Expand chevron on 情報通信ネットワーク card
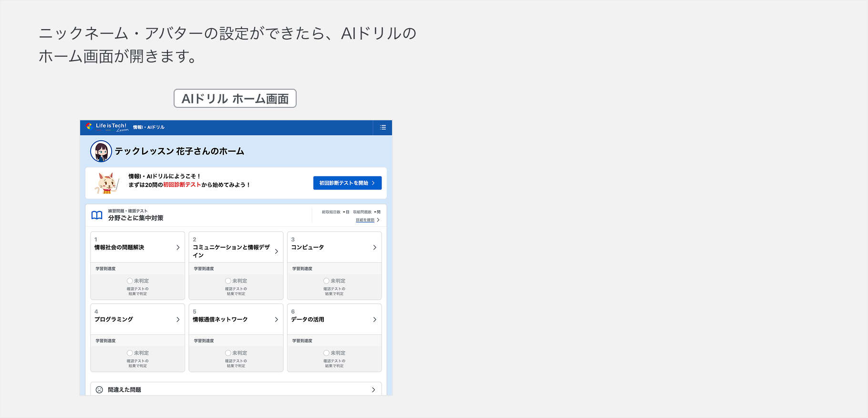 pyautogui.click(x=277, y=320)
